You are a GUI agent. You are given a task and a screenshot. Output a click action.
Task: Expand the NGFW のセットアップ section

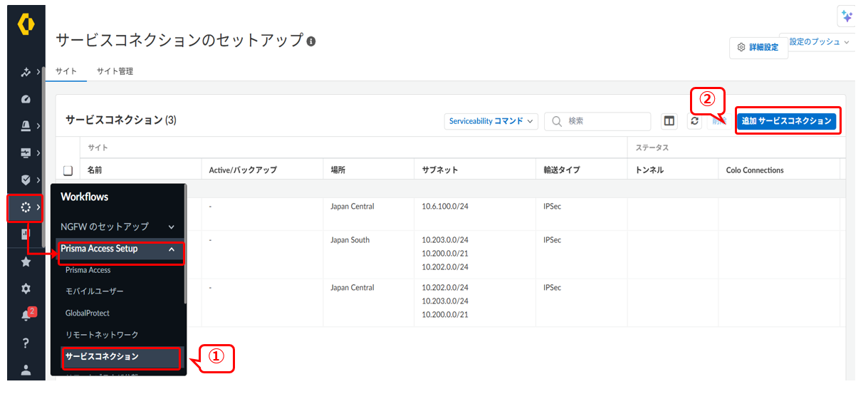tap(171, 227)
